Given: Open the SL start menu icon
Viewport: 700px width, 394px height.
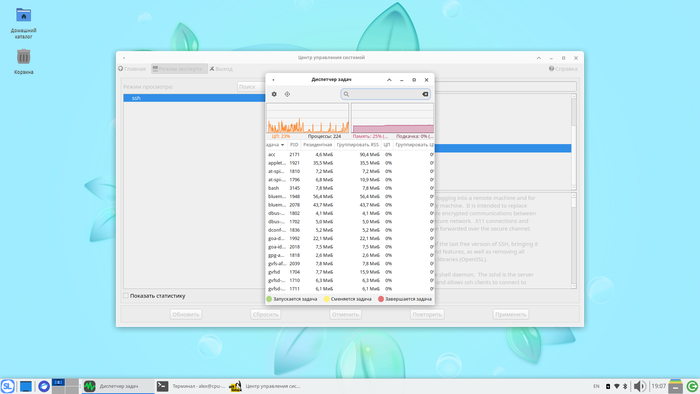Looking at the screenshot, I should [8, 386].
